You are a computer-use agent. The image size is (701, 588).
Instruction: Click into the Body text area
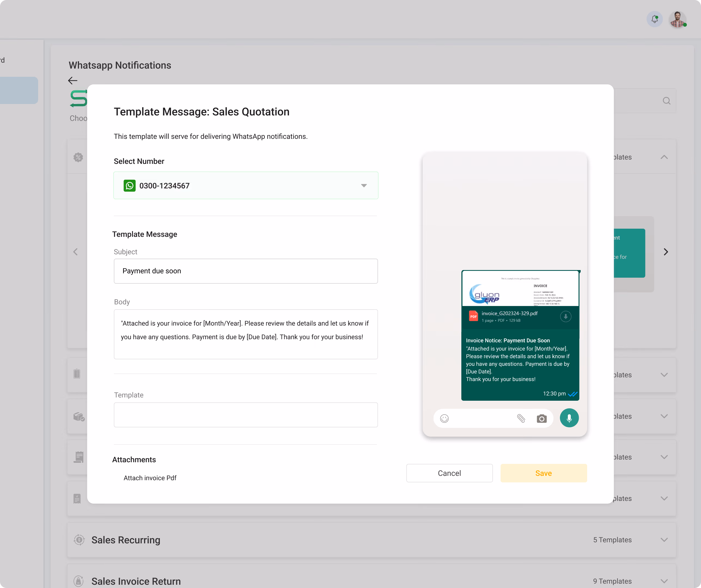coord(246,334)
